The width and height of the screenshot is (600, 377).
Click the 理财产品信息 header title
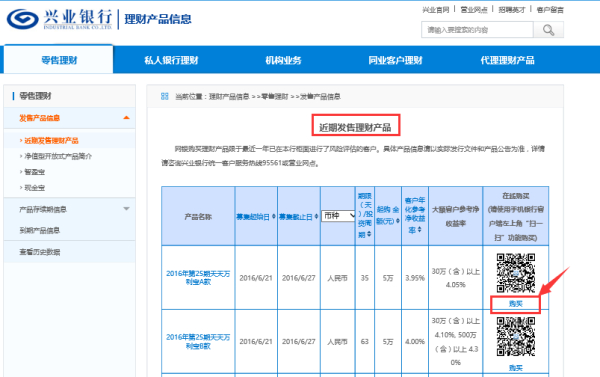[158, 19]
